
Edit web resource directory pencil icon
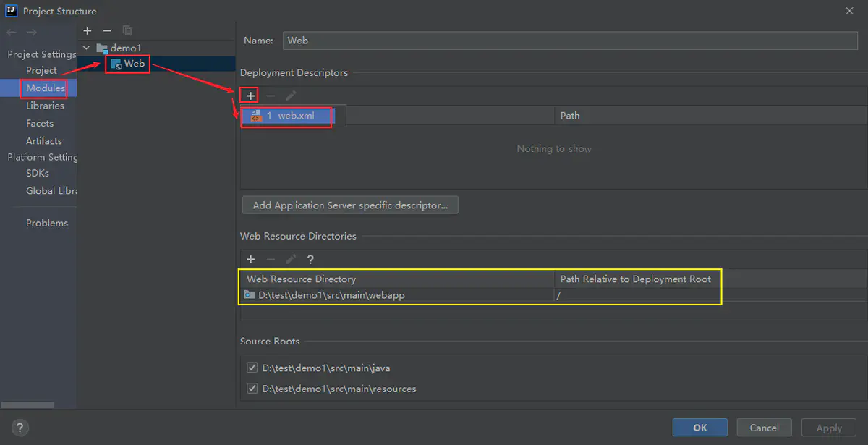click(x=291, y=259)
